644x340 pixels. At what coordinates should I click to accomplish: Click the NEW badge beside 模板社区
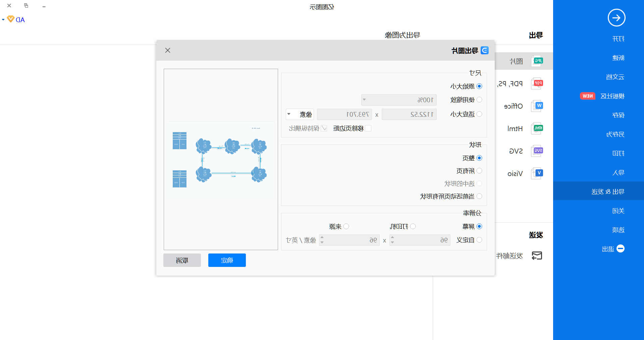[x=588, y=96]
